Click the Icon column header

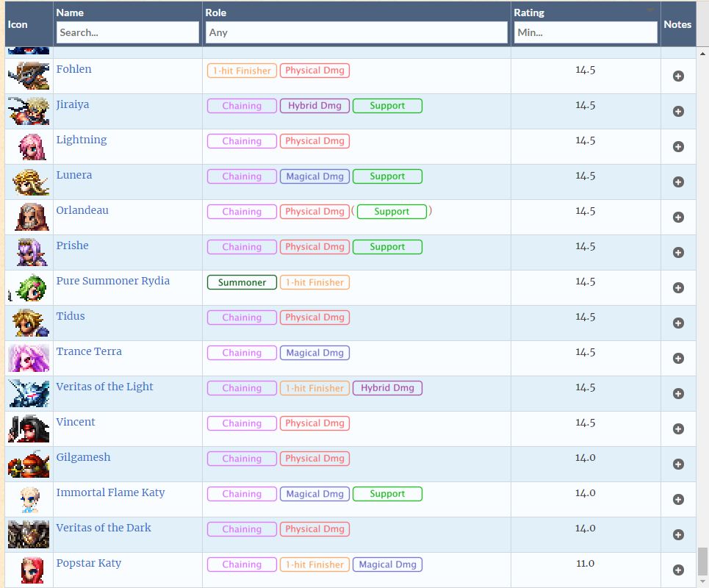point(18,24)
